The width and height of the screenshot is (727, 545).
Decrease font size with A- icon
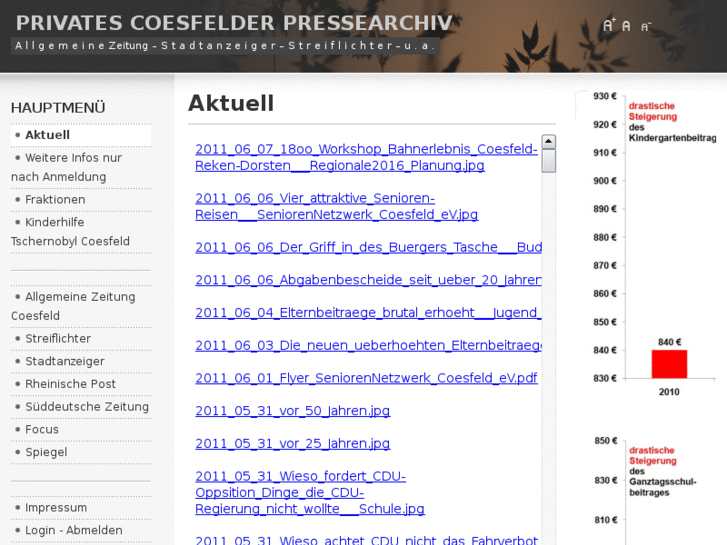(x=646, y=26)
